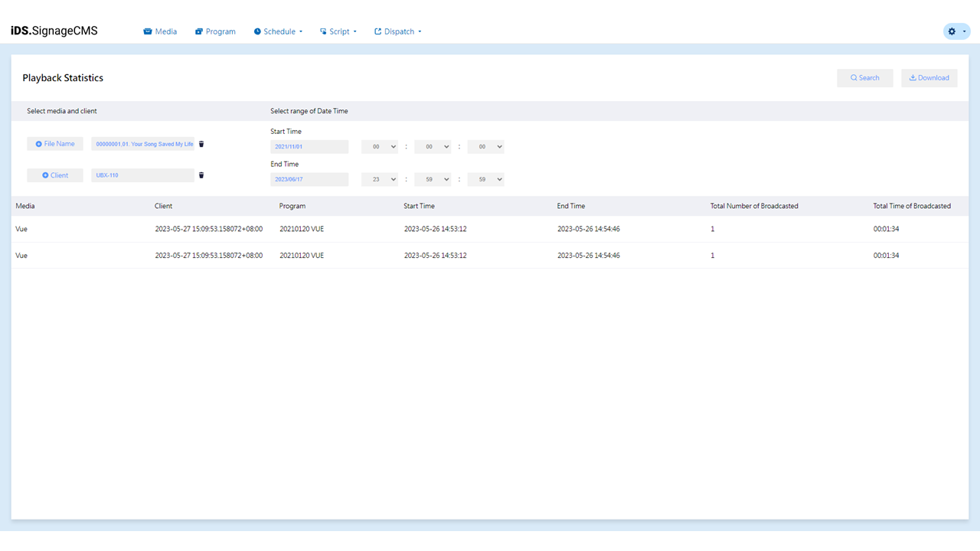Open the settings gear menu
The image size is (980, 551).
[956, 31]
